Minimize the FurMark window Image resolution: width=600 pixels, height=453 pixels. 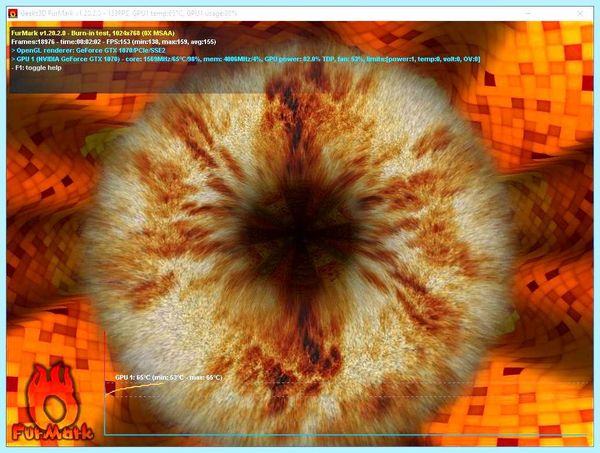click(528, 13)
